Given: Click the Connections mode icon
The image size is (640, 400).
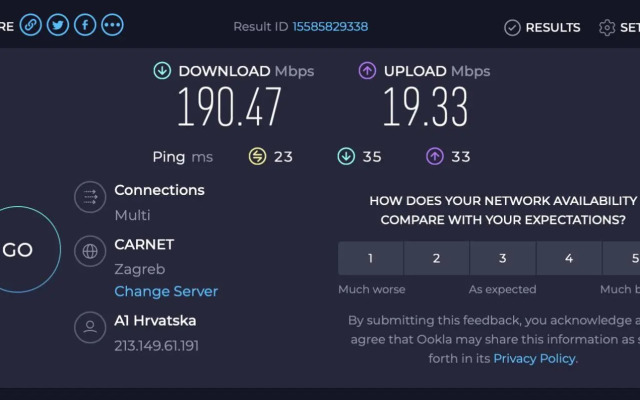Looking at the screenshot, I should click(x=90, y=197).
